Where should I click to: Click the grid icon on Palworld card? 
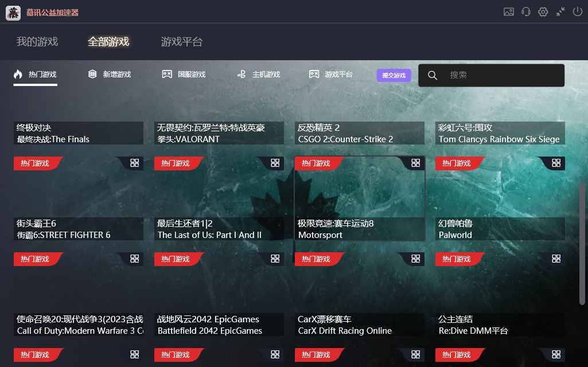[556, 259]
